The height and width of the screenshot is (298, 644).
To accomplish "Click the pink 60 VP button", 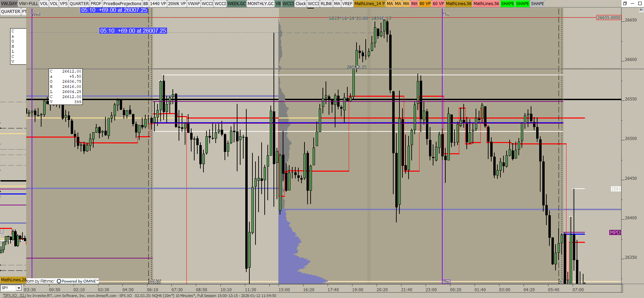I will point(438,4).
